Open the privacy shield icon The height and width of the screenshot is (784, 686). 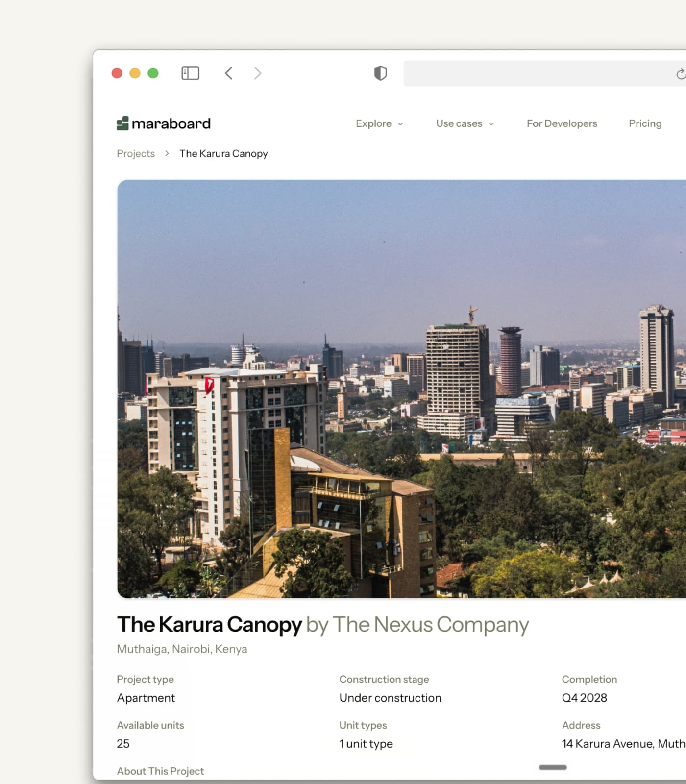[x=380, y=73]
